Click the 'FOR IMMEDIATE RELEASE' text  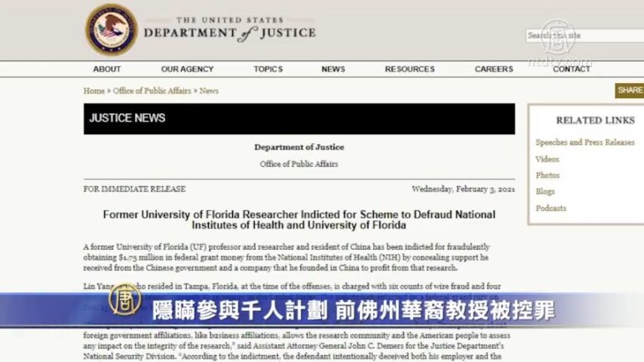click(134, 189)
